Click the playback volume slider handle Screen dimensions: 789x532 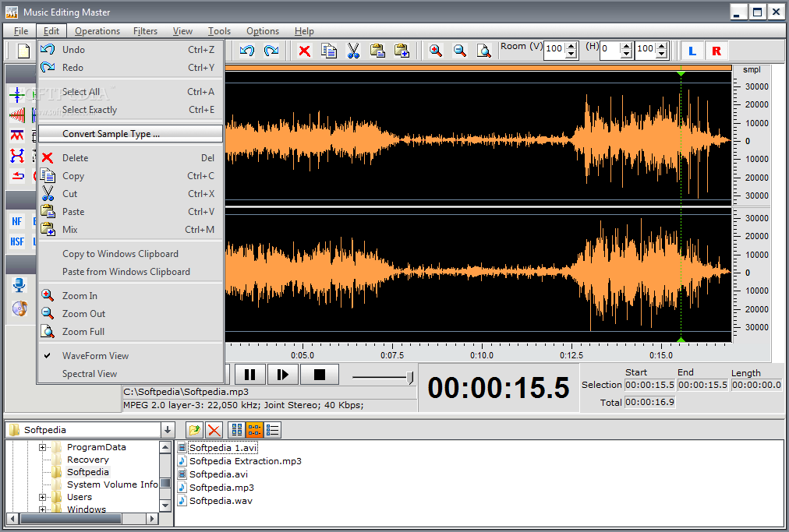coord(411,378)
